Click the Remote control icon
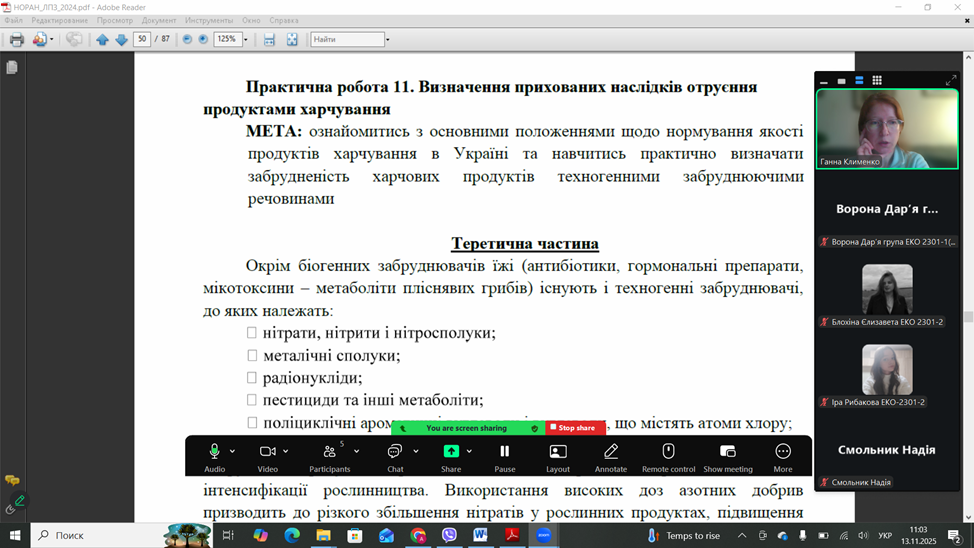Screen dimensions: 974x548 668,456
